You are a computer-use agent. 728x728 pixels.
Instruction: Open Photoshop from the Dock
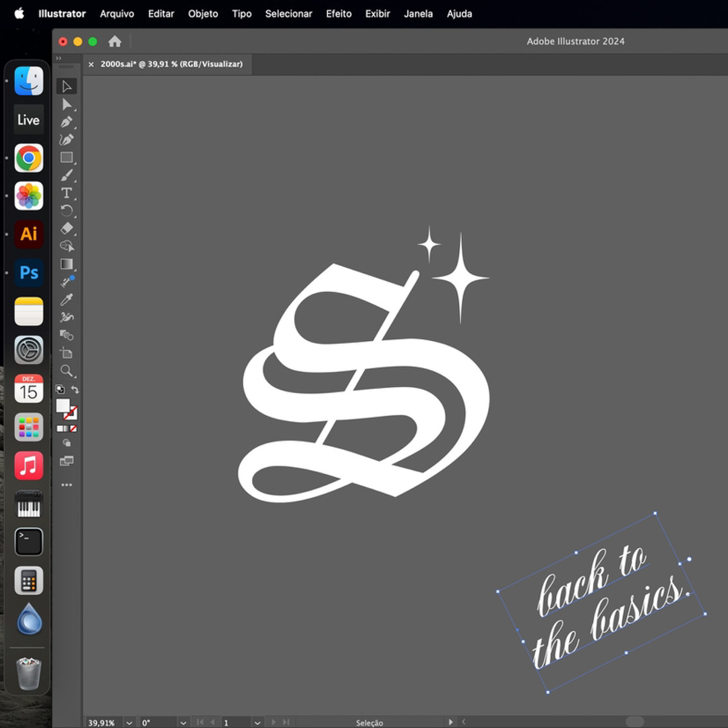click(29, 272)
